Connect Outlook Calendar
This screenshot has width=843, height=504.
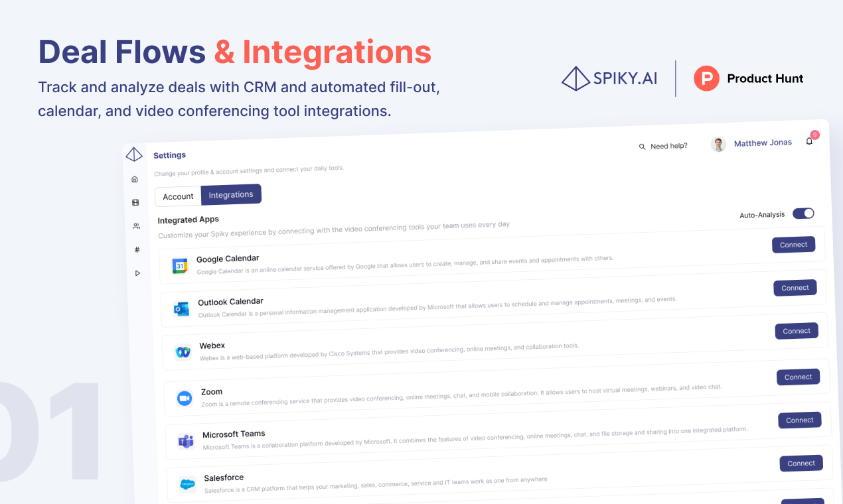coord(795,288)
